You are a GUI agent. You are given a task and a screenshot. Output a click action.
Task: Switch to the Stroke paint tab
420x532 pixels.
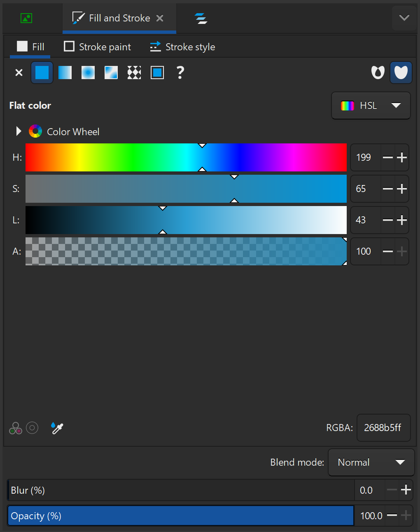point(98,47)
